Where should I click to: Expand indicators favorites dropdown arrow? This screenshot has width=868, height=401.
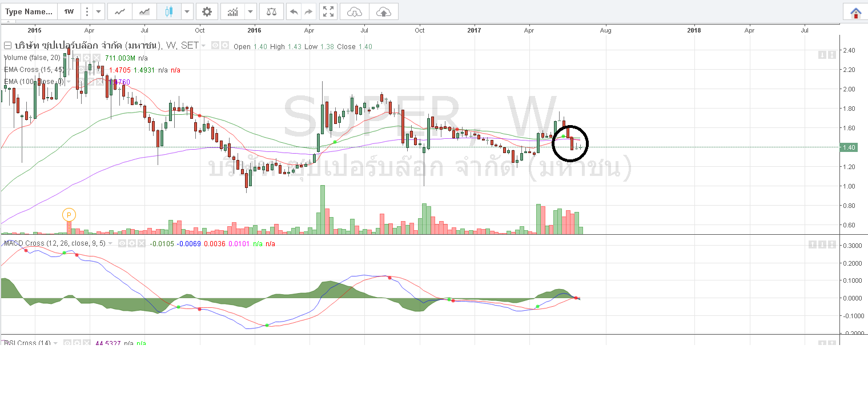[x=251, y=11]
